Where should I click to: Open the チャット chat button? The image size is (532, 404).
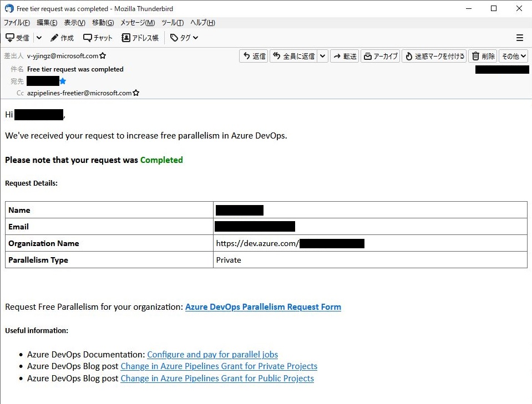(98, 38)
